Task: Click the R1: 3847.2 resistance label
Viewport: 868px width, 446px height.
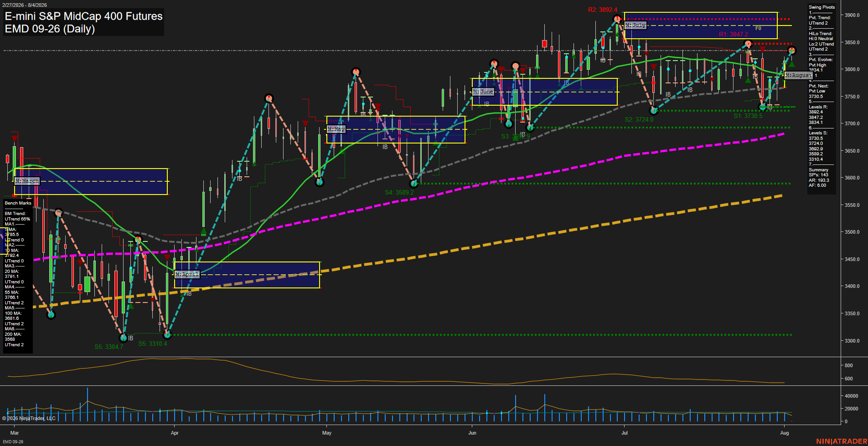Action: 733,34
